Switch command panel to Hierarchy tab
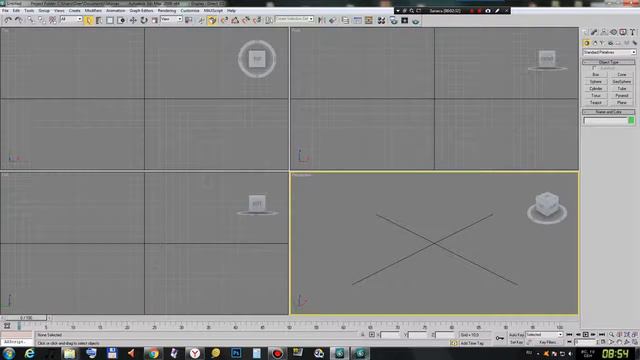This screenshot has width=640, height=360. (604, 32)
